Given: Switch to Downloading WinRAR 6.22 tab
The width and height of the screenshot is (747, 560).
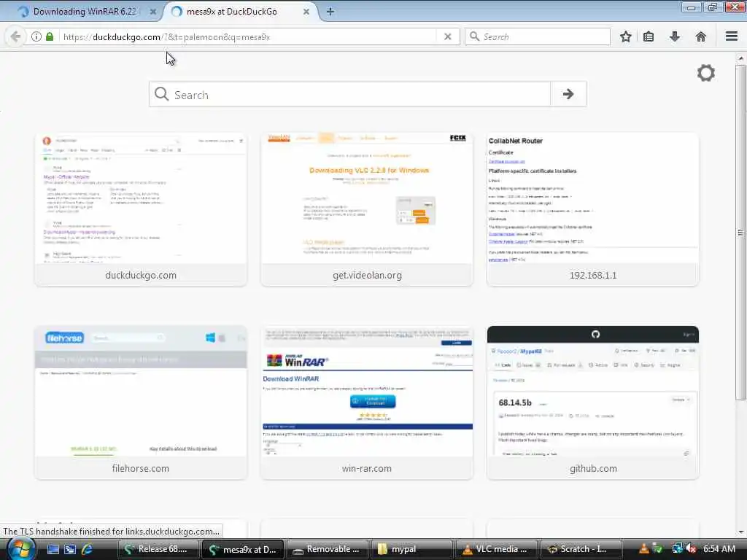Looking at the screenshot, I should 83,12.
